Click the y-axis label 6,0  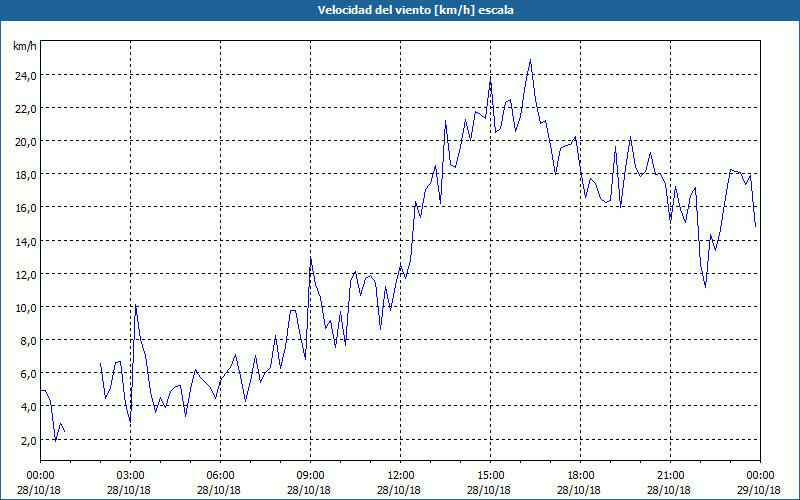coord(29,374)
